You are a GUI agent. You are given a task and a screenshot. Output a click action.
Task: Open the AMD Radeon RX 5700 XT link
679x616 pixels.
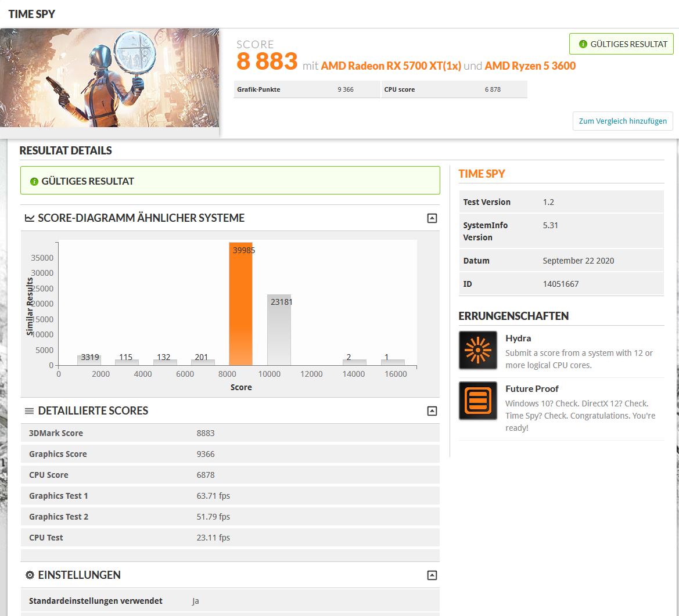[x=390, y=66]
